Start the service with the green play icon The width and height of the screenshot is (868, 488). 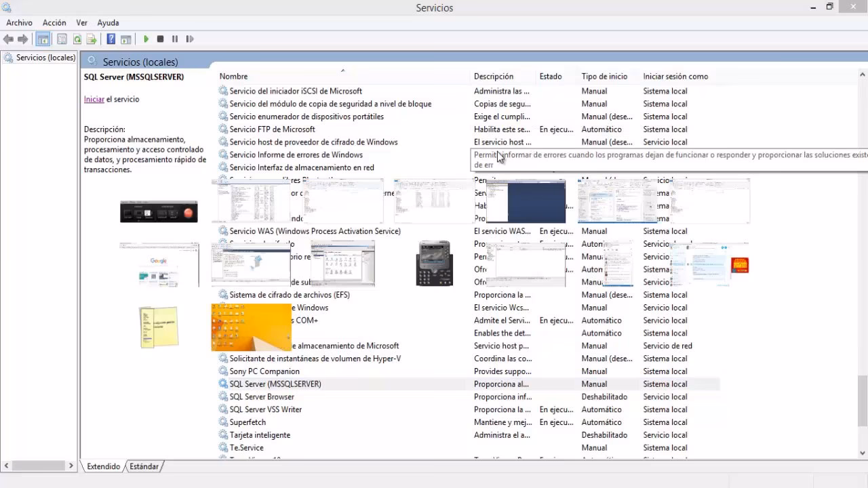146,39
